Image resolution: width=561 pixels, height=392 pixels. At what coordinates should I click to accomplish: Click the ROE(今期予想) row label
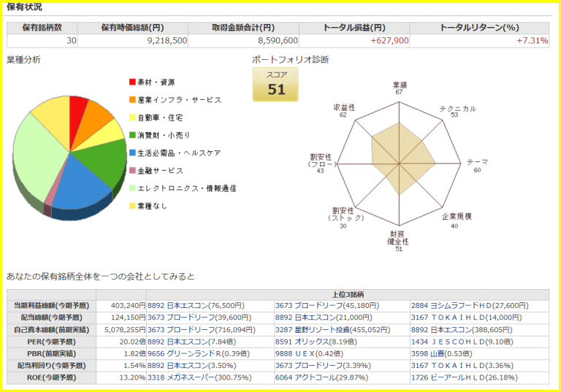coord(52,377)
